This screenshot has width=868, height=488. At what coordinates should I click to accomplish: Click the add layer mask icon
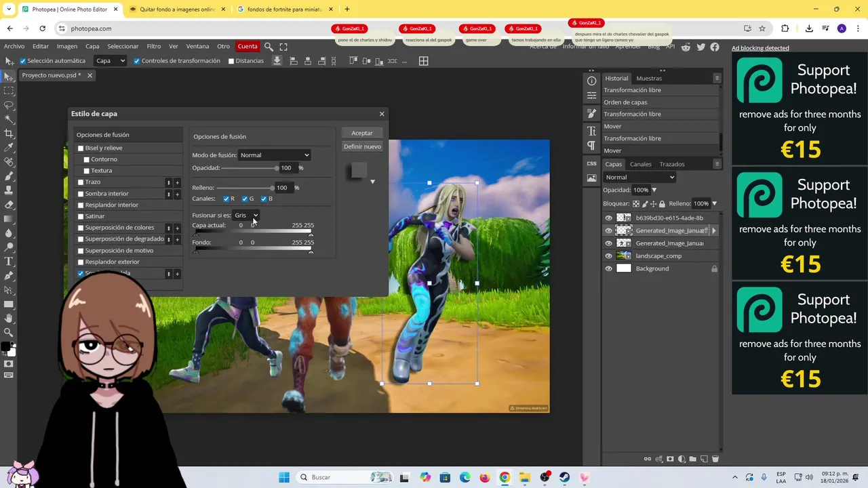pos(671,460)
